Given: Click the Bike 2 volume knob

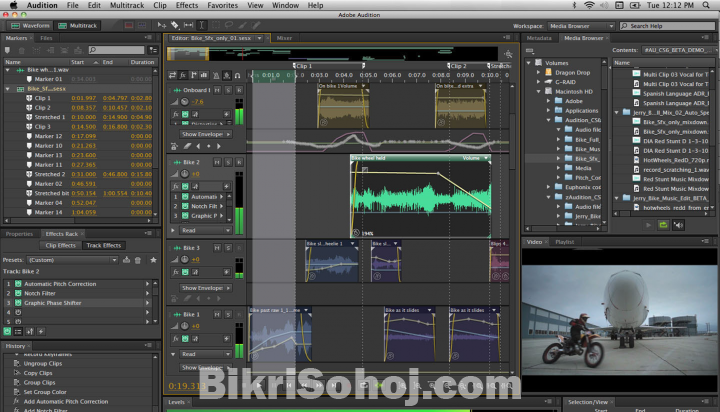Looking at the screenshot, I should pyautogui.click(x=185, y=174).
